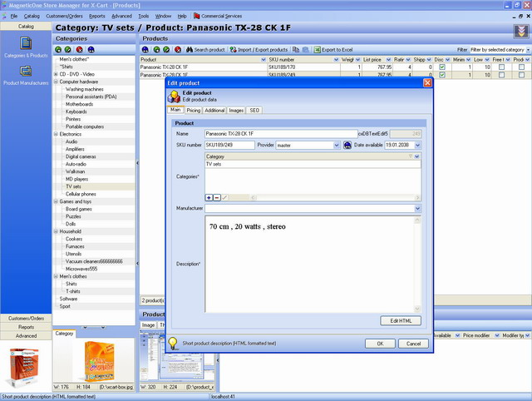The width and height of the screenshot is (532, 401).
Task: Click red delete icon in Categories toolbar
Action: click(x=80, y=50)
